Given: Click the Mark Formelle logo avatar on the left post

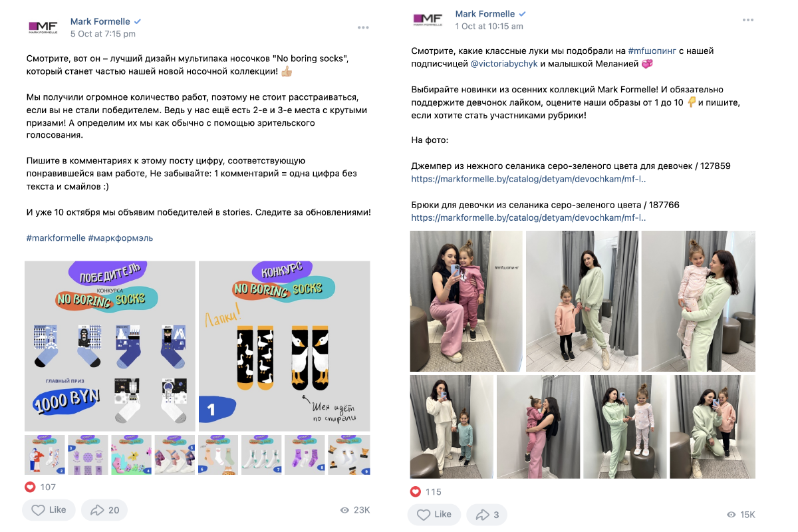Looking at the screenshot, I should tap(43, 27).
